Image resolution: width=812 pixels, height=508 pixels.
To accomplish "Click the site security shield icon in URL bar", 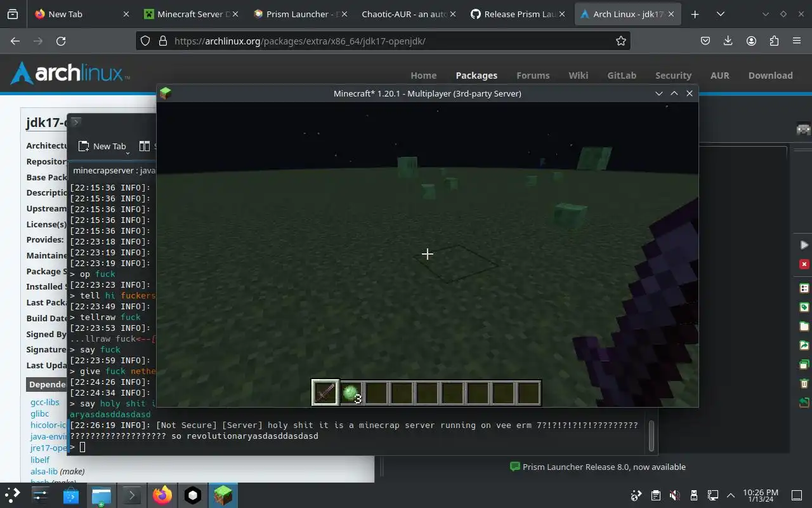I will [145, 41].
